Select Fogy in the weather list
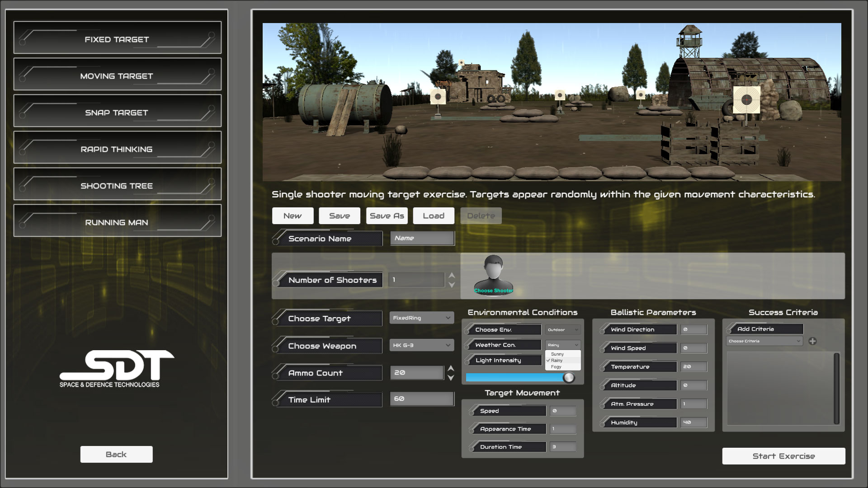 click(556, 367)
